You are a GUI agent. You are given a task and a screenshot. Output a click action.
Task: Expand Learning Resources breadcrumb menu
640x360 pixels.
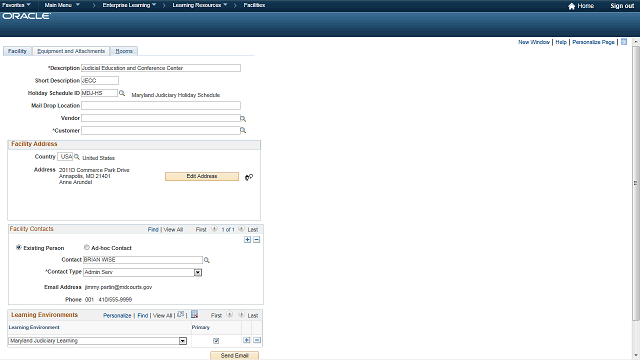coord(200,5)
